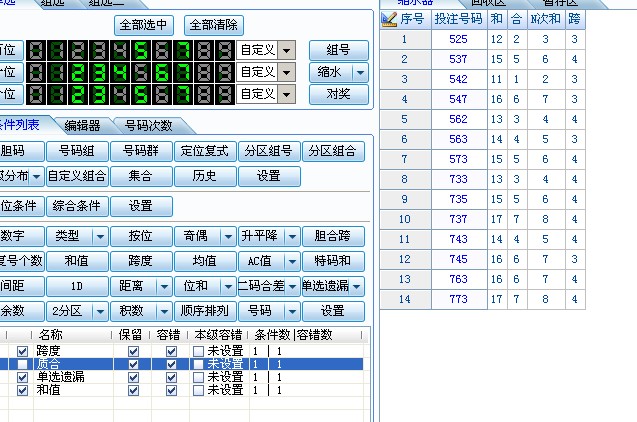Select the row with bet number 773
The height and width of the screenshot is (422, 637).
[x=483, y=299]
